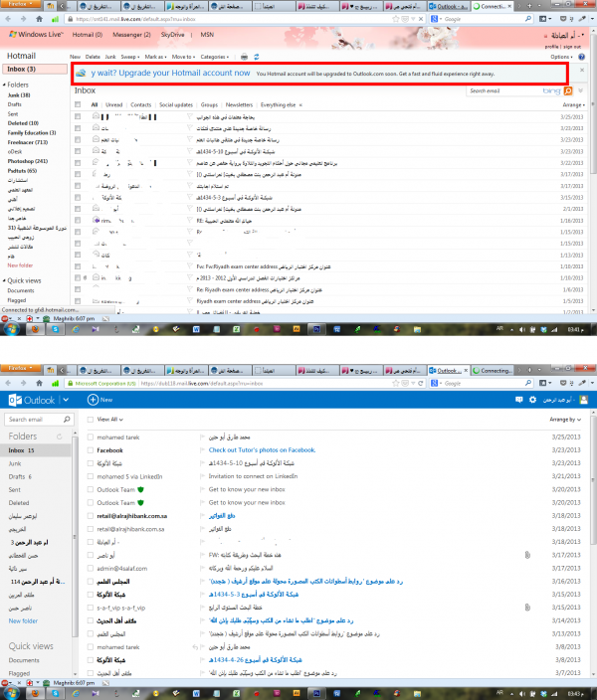597x700 pixels.
Task: Click the paperclip on Outlook's 3/17/2013 FW message
Action: click(527, 555)
